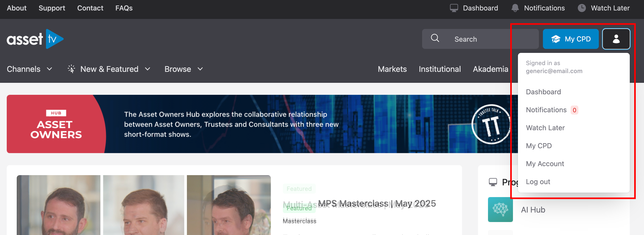Select Log out from the user menu
Viewport: 644px width, 235px height.
click(538, 182)
